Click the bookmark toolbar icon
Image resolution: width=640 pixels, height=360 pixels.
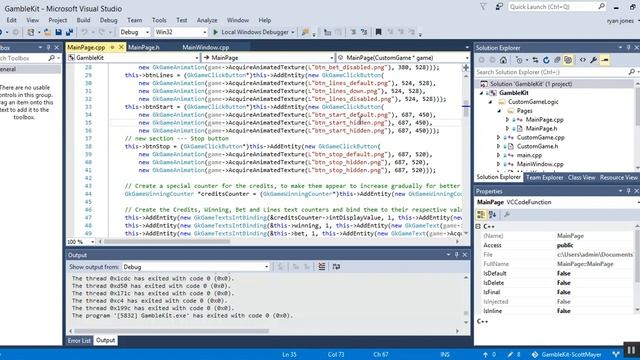pos(378,32)
